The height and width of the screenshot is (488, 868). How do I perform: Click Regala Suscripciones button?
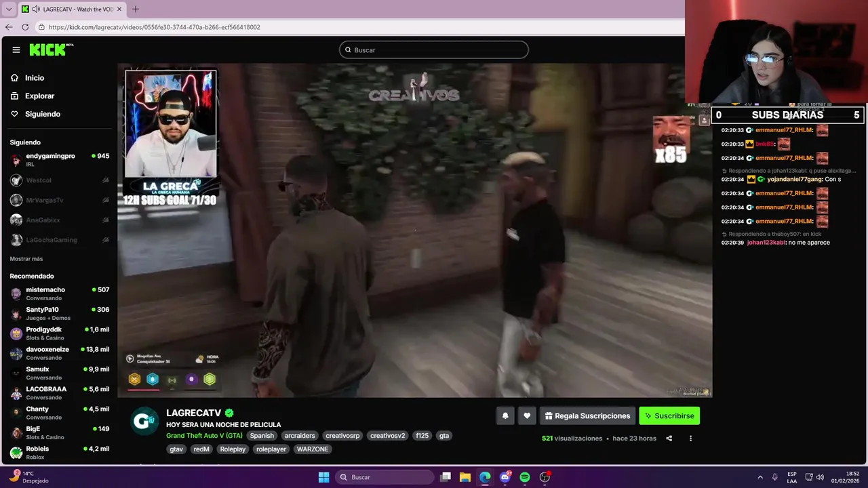[587, 416]
